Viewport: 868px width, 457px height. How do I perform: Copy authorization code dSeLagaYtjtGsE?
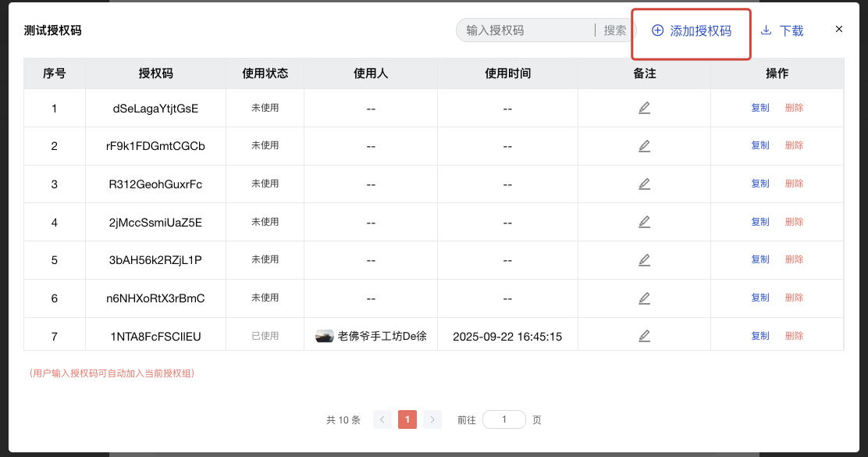point(759,108)
